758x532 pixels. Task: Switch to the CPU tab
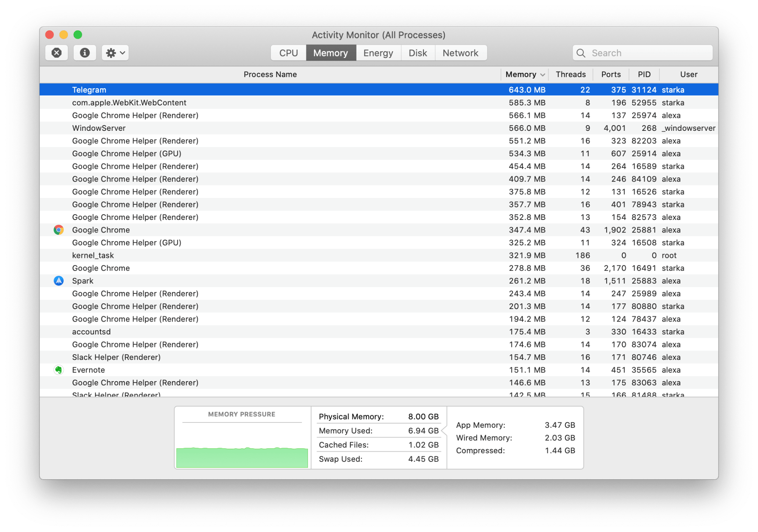pos(287,52)
